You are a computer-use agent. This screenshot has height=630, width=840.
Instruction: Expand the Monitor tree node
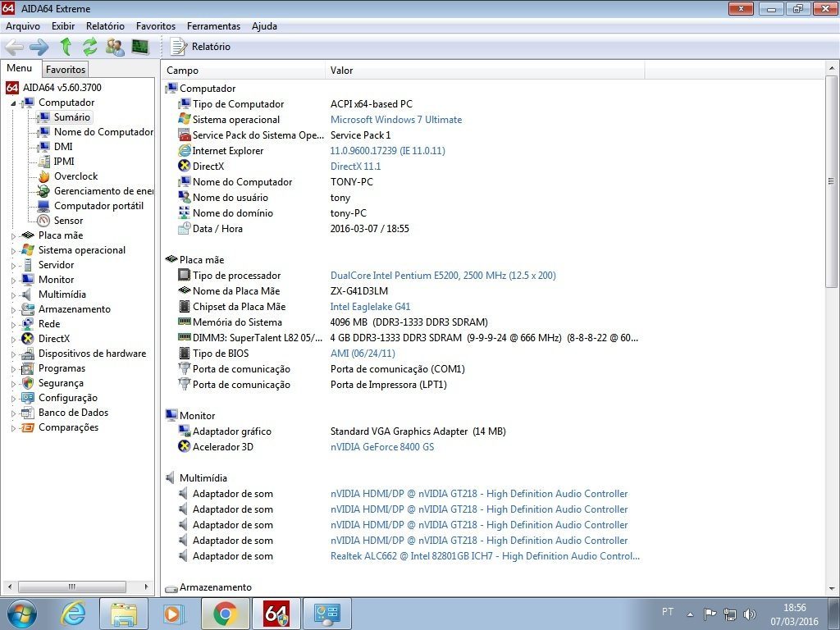[13, 281]
